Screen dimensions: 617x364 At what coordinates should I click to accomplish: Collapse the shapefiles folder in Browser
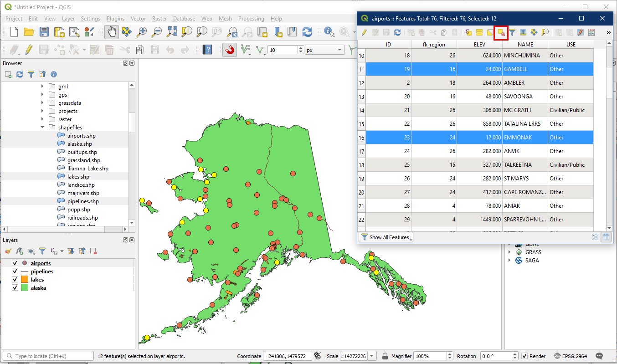[42, 128]
